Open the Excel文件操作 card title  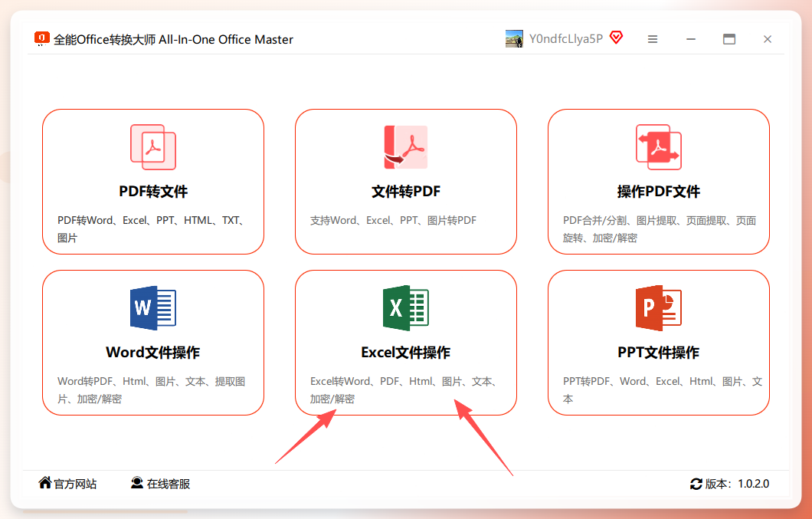[406, 353]
